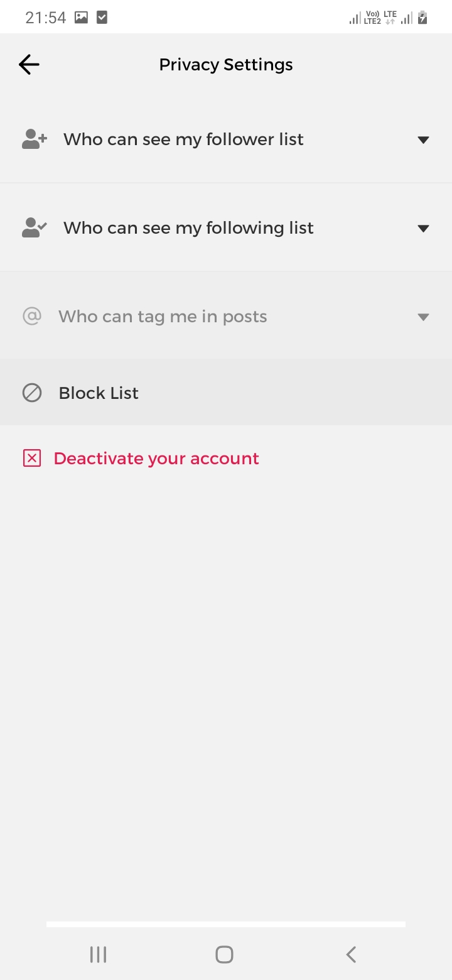
Task: Tap the back arrow in the header
Action: (x=29, y=65)
